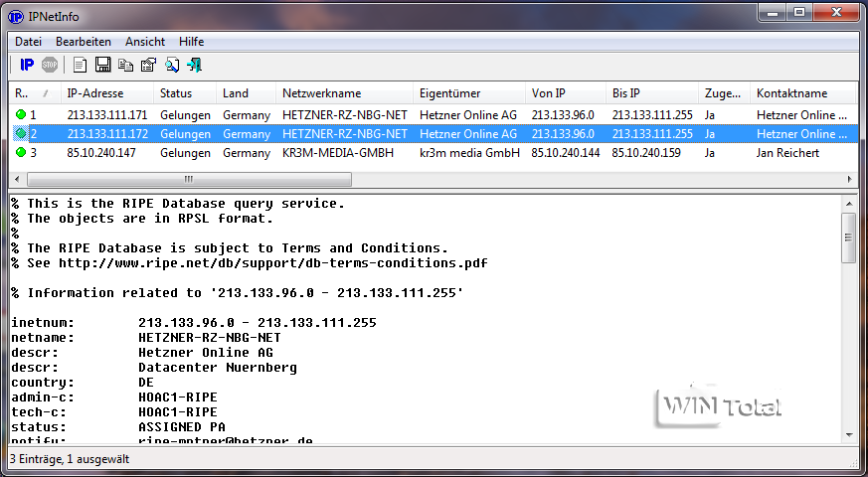Click the properties icon in toolbar
This screenshot has width=868, height=477.
pos(148,66)
